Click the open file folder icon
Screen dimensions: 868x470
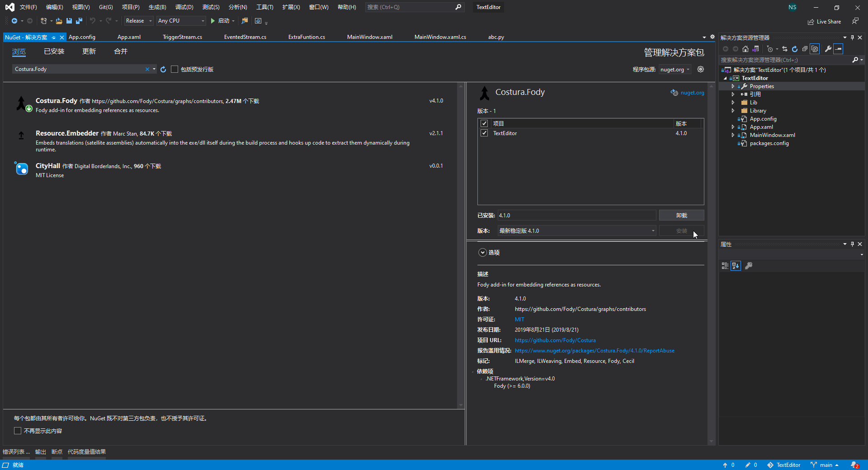click(x=59, y=21)
